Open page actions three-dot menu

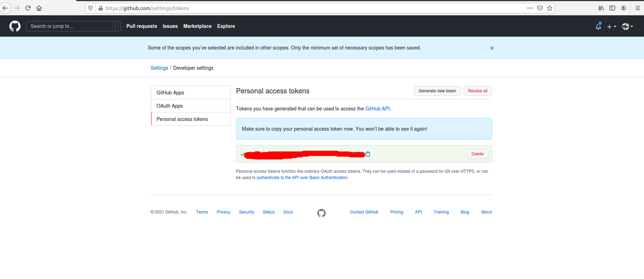530,8
